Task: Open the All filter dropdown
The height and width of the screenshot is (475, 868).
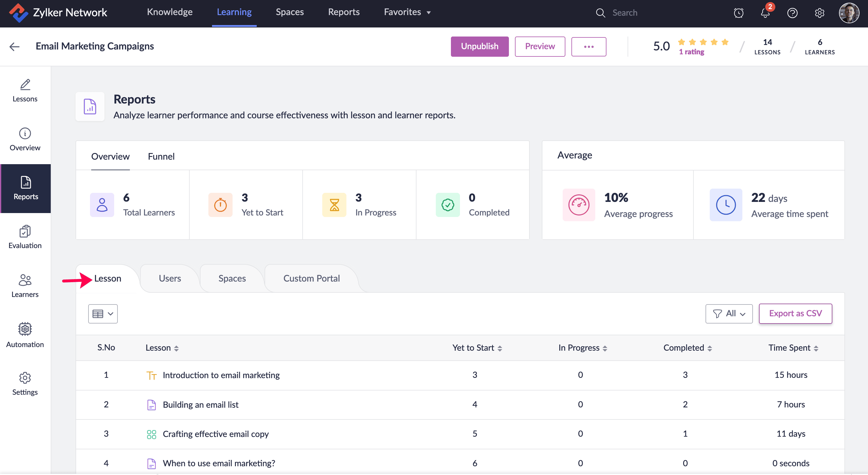Action: [729, 314]
